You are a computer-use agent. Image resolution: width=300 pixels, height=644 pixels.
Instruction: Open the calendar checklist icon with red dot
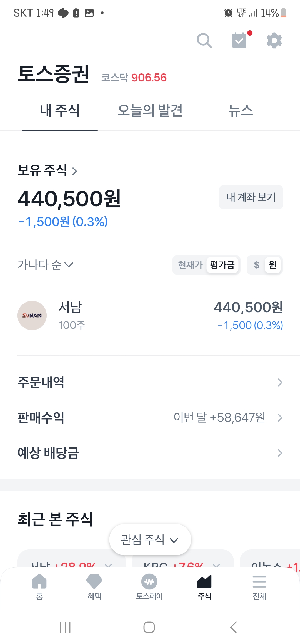pos(239,41)
